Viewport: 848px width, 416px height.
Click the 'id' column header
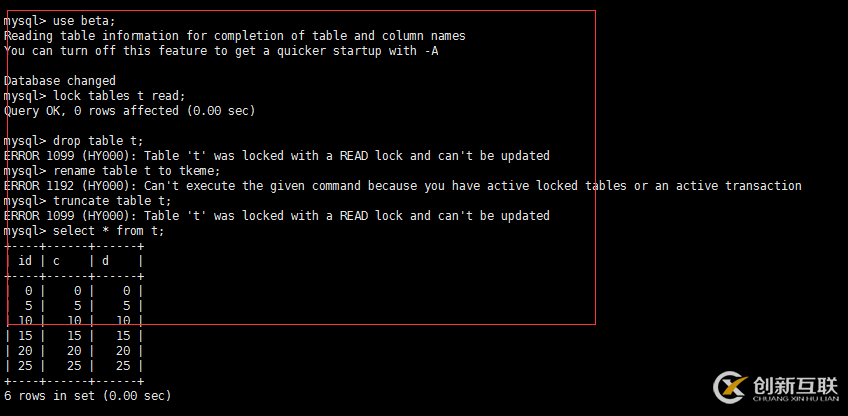coord(26,260)
